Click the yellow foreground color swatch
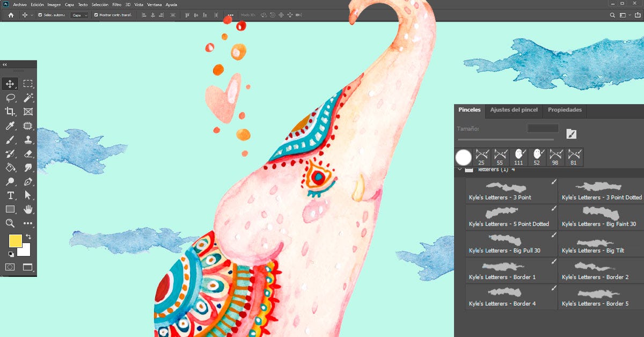The height and width of the screenshot is (337, 644). click(16, 241)
